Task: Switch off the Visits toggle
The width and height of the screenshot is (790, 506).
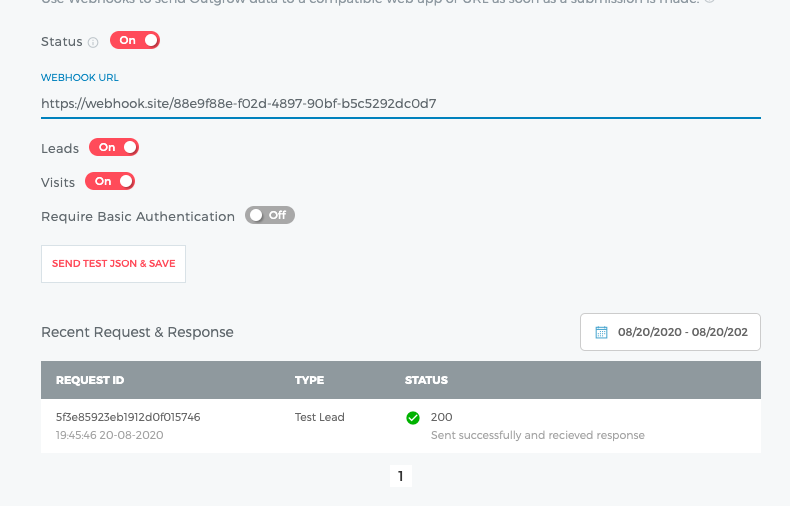Action: 110,181
